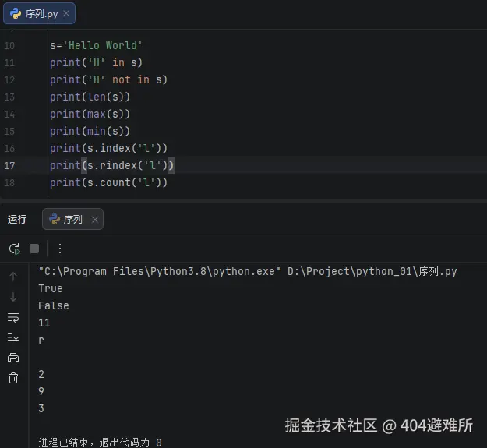The height and width of the screenshot is (448, 487).
Task: Open the run toolbar more options menu
Action: pos(60,249)
